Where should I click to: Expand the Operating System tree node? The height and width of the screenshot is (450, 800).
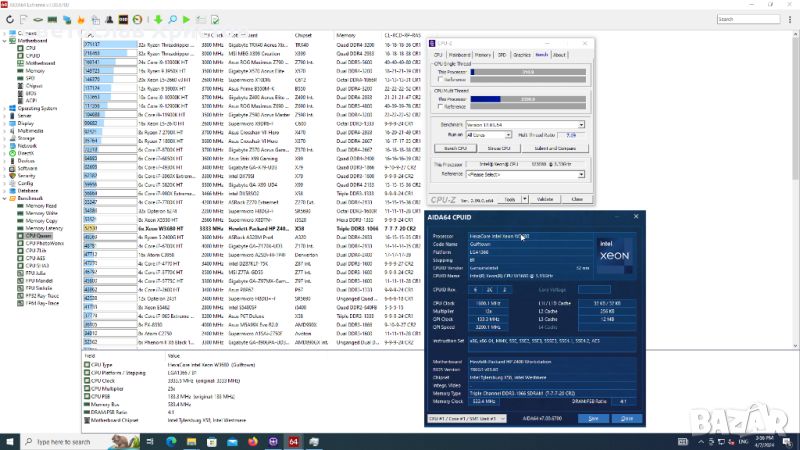5,108
